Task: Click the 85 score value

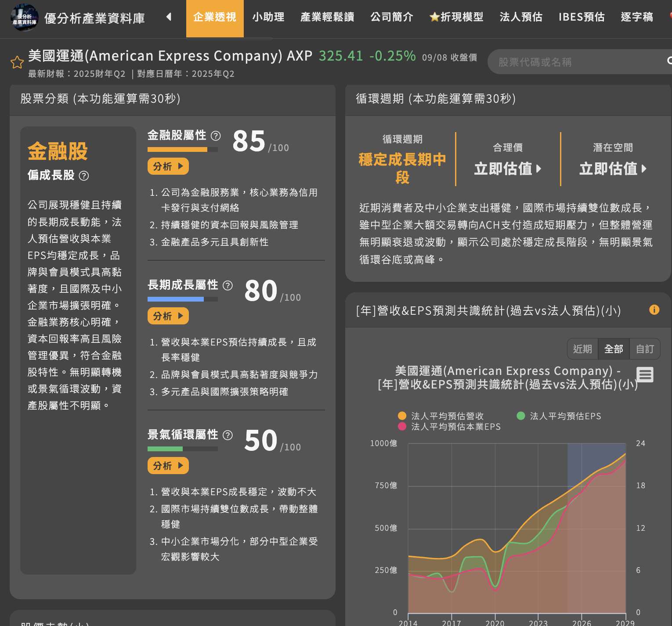Action: coord(249,141)
